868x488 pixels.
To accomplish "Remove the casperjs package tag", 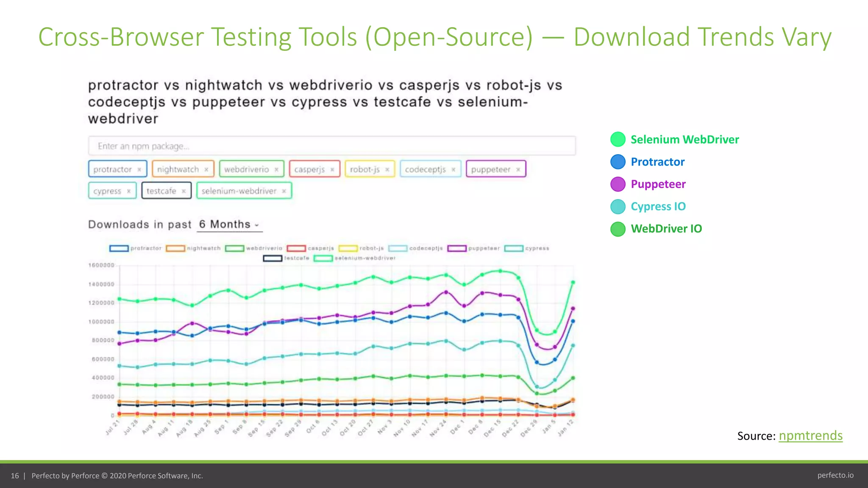I will [x=332, y=169].
